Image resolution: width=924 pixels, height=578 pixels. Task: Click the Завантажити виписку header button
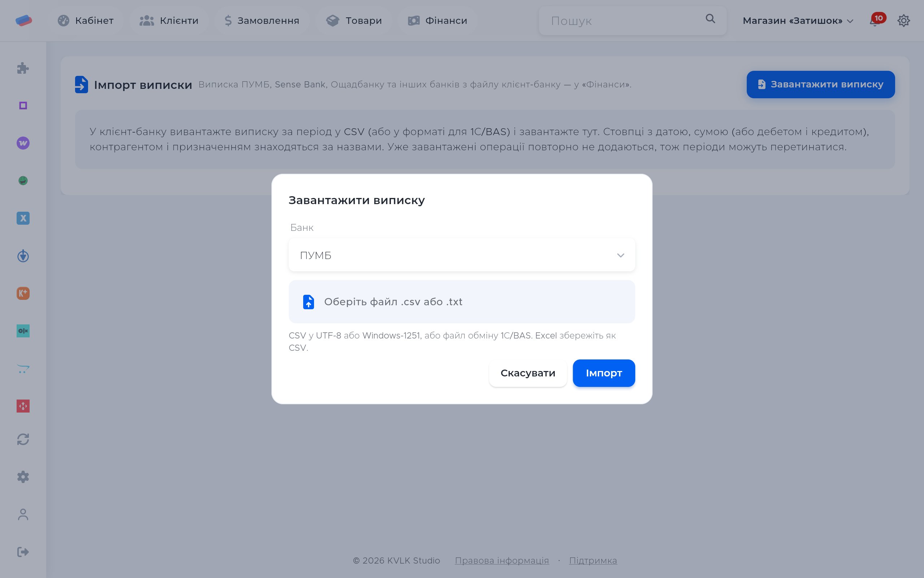820,85
